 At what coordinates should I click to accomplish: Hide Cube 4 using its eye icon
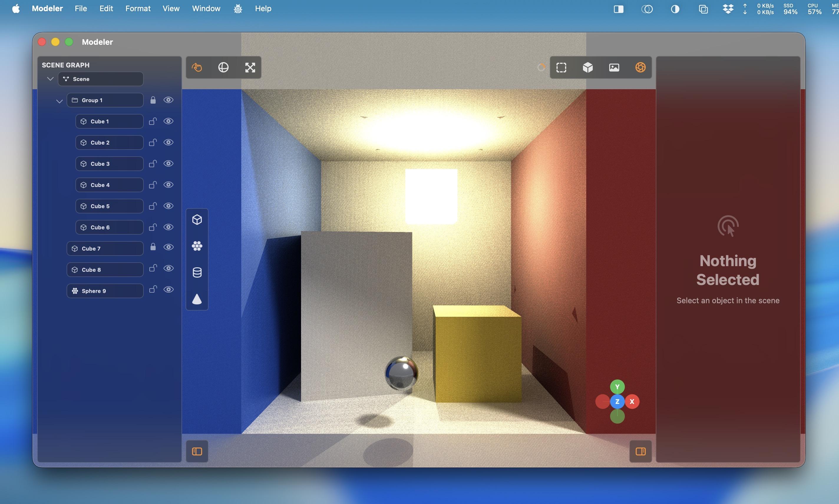[169, 185]
